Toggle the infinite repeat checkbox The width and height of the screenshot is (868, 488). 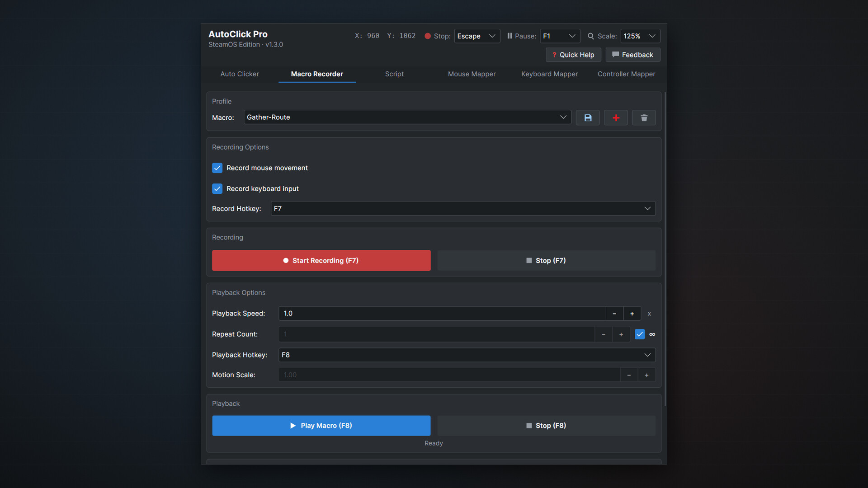point(640,334)
